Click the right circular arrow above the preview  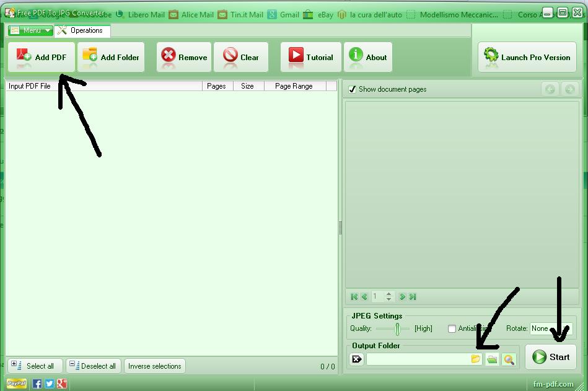coord(569,89)
